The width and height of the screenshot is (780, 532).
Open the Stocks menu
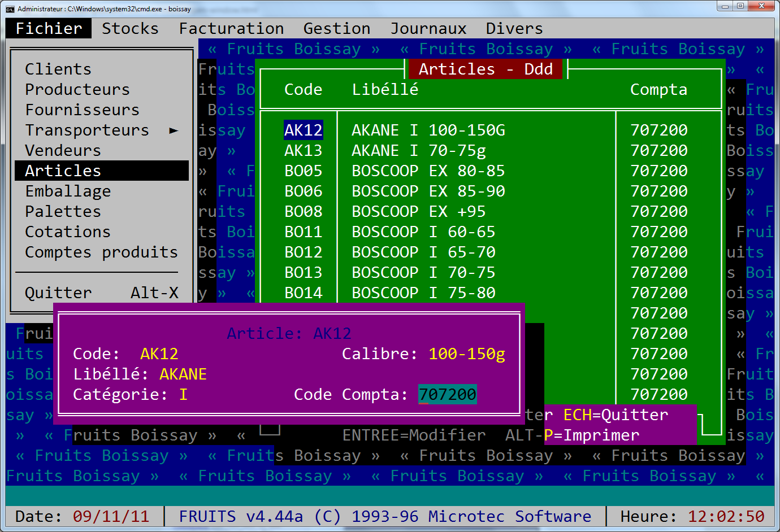[131, 28]
